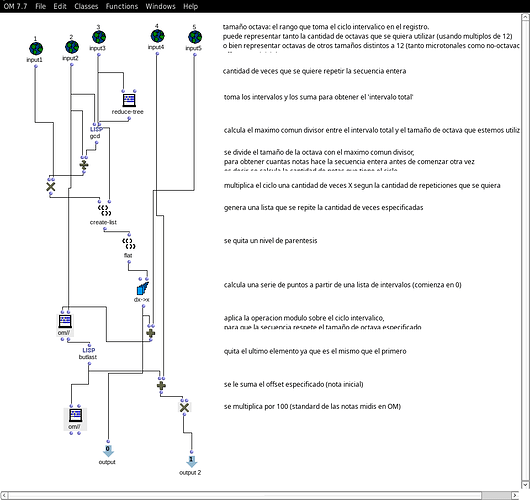Click the multiply box above output 2
Image resolution: width=530 pixels, height=500 pixels.
[x=184, y=407]
